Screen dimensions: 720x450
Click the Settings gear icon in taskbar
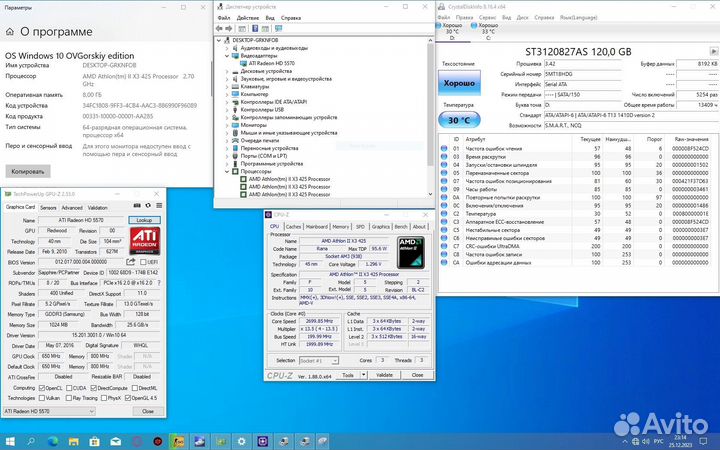(x=242, y=442)
